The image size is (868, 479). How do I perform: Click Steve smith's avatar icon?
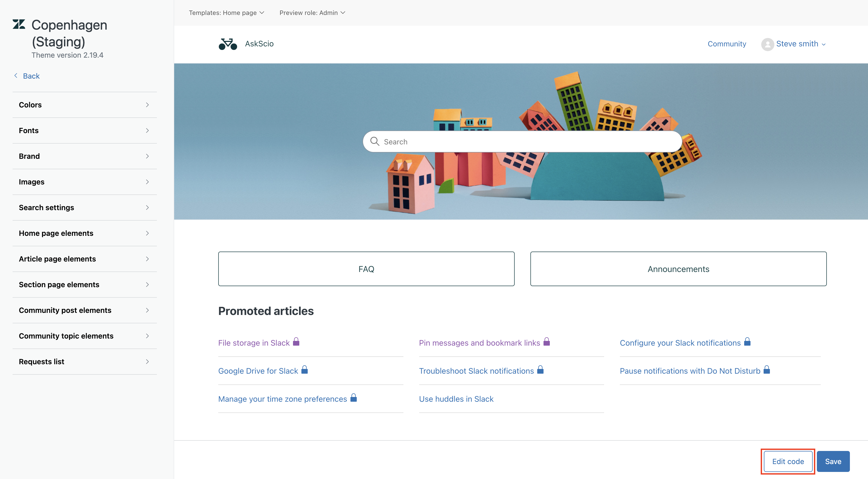[767, 44]
